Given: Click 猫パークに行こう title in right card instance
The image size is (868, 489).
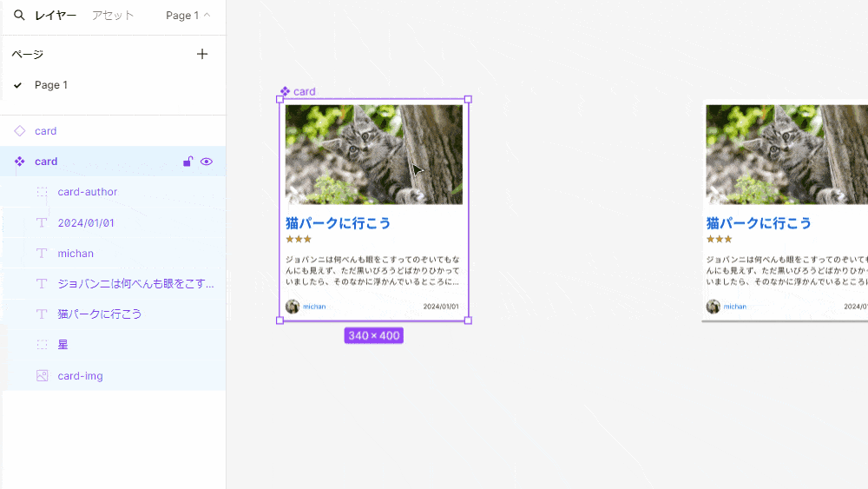Looking at the screenshot, I should coord(759,223).
